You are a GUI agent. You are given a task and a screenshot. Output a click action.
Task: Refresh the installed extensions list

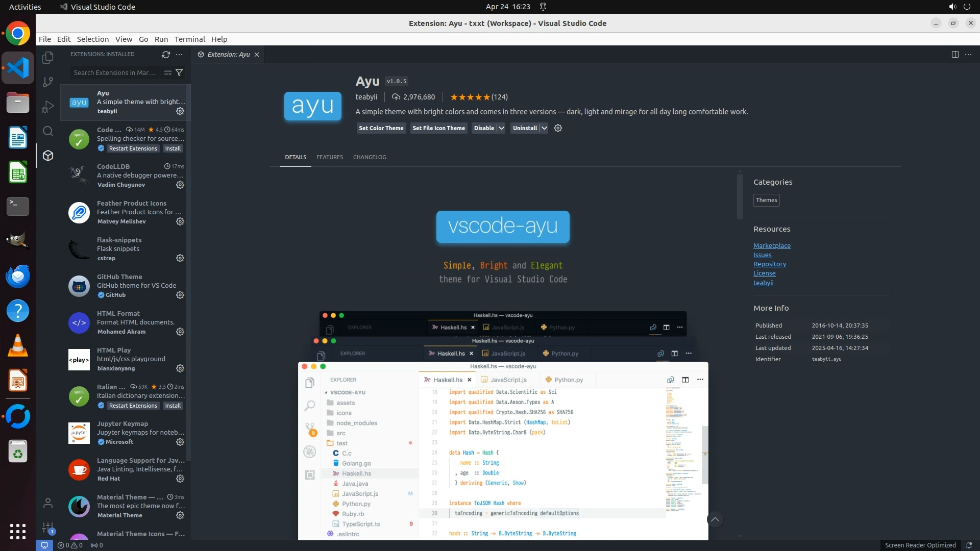click(x=165, y=54)
